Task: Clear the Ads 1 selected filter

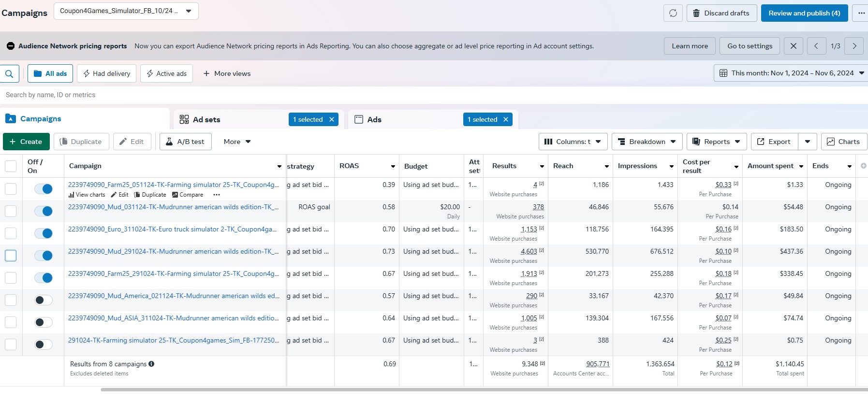Action: tap(506, 119)
